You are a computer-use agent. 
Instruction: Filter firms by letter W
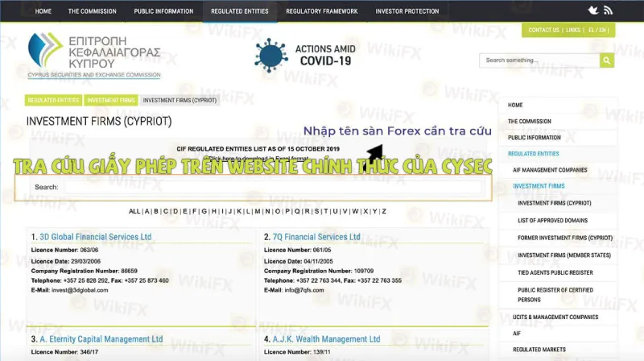[355, 211]
